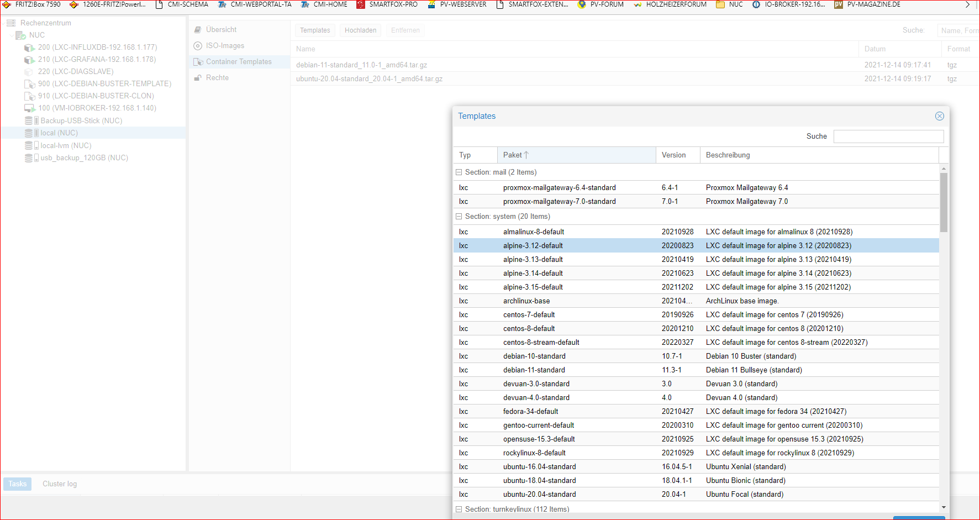Select alpine-3.15-default package row
Image resolution: width=980 pixels, height=520 pixels.
coord(696,287)
